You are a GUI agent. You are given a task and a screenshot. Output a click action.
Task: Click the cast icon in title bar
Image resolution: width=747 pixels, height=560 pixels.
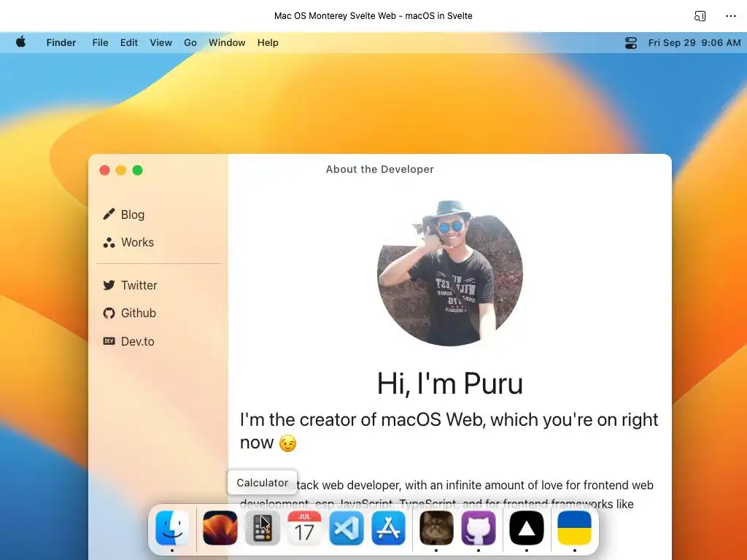click(x=700, y=16)
